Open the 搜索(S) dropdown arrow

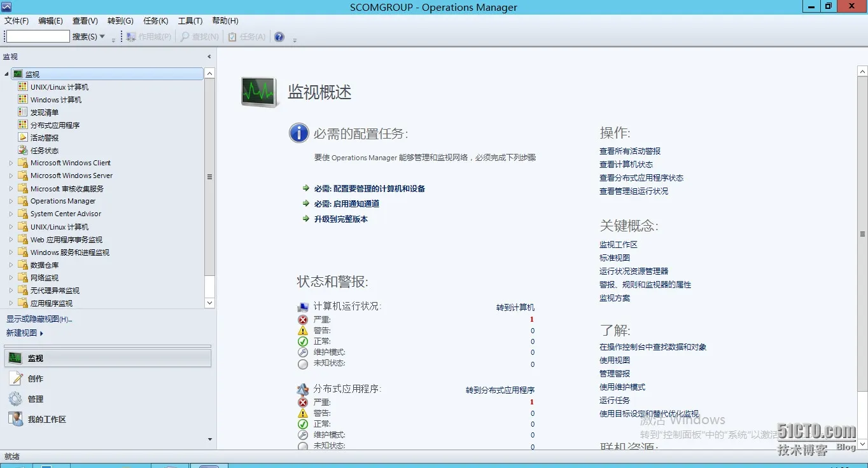point(102,37)
